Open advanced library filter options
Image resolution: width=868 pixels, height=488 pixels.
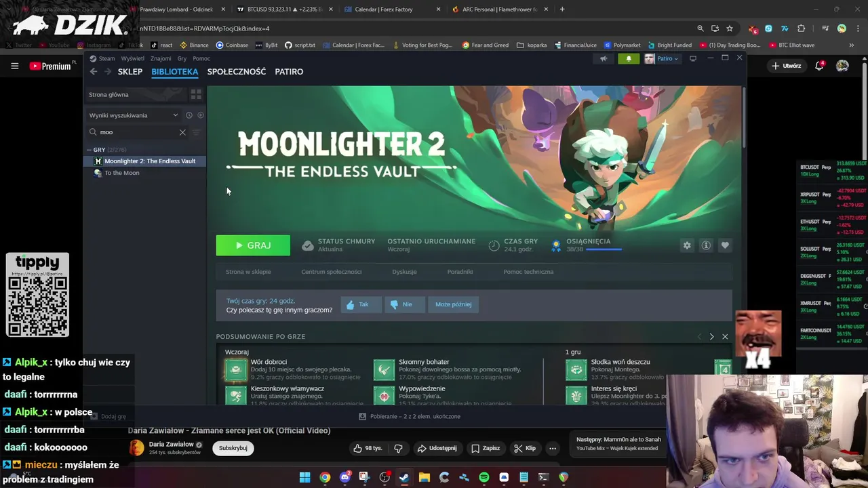point(196,132)
